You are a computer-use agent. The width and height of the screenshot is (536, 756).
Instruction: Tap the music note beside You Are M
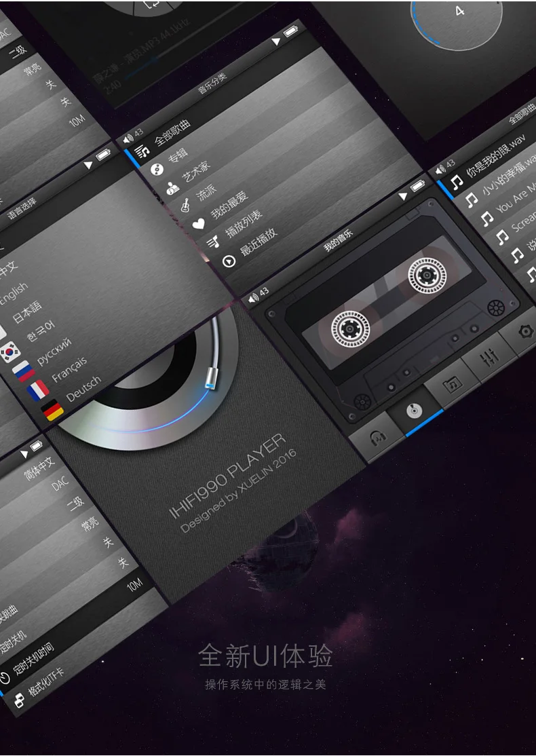tap(487, 218)
